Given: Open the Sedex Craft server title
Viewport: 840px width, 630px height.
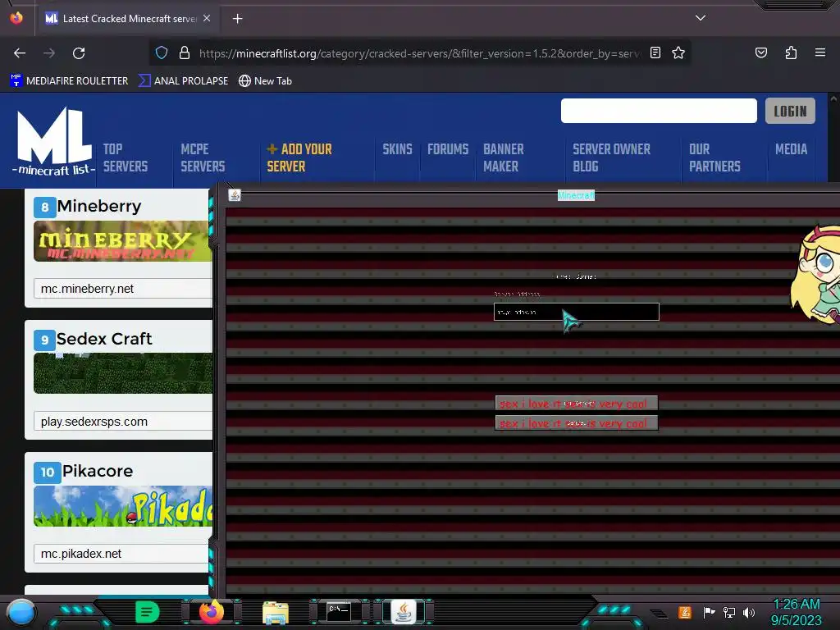Looking at the screenshot, I should 104,339.
